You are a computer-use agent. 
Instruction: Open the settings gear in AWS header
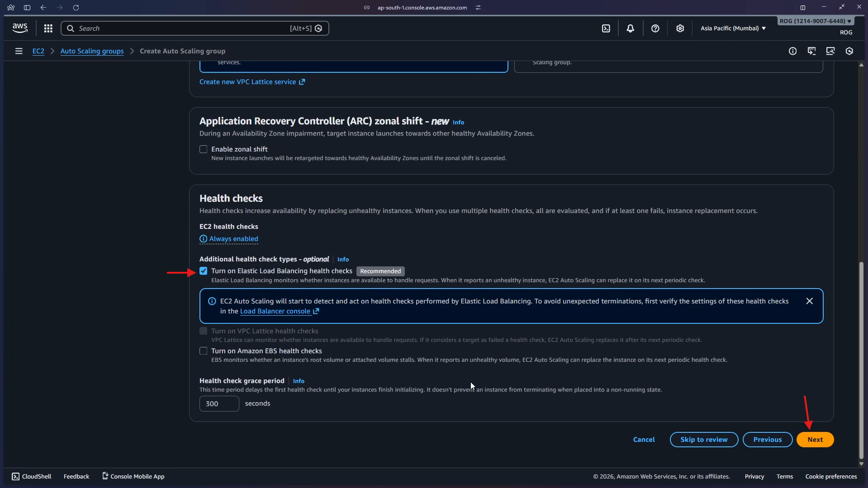680,28
